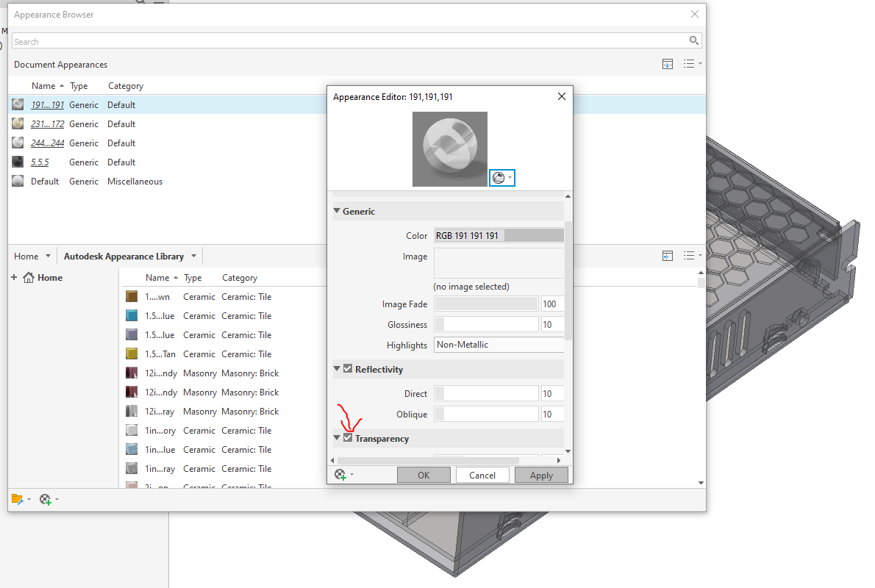This screenshot has width=875, height=588.
Task: Open the library manage folder icon
Action: (x=18, y=499)
